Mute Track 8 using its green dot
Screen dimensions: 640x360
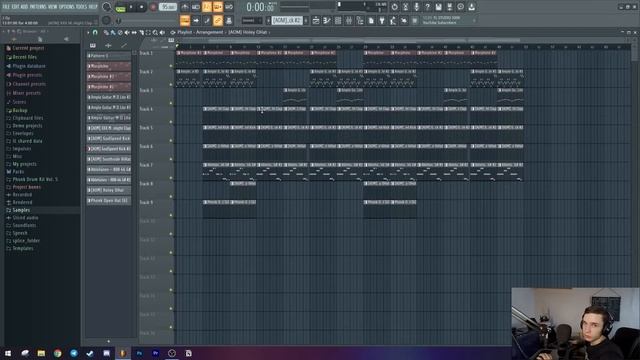click(171, 197)
